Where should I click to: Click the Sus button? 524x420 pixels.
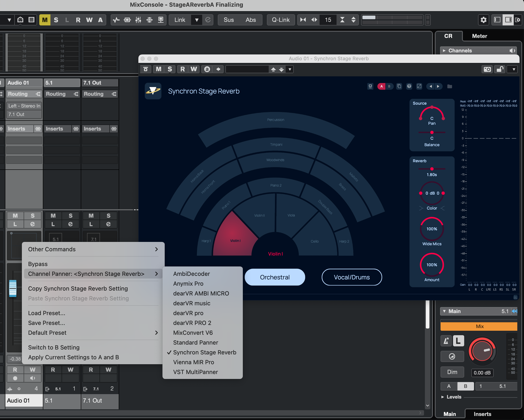pyautogui.click(x=229, y=20)
